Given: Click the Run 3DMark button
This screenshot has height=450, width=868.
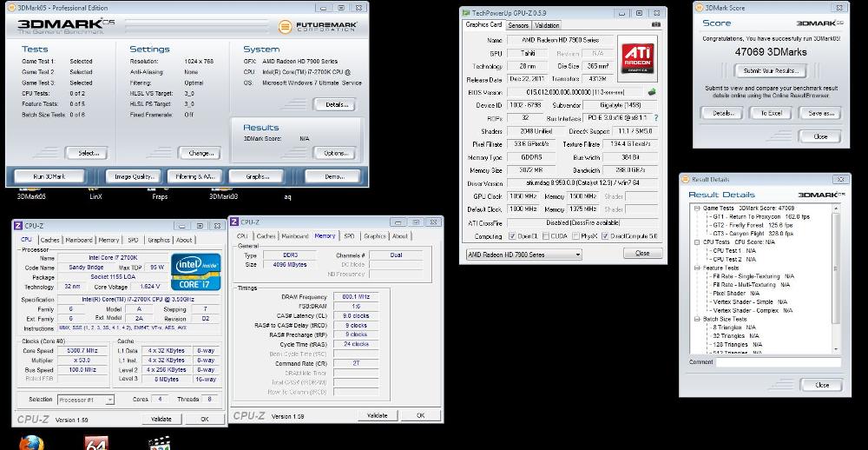Looking at the screenshot, I should 49,176.
